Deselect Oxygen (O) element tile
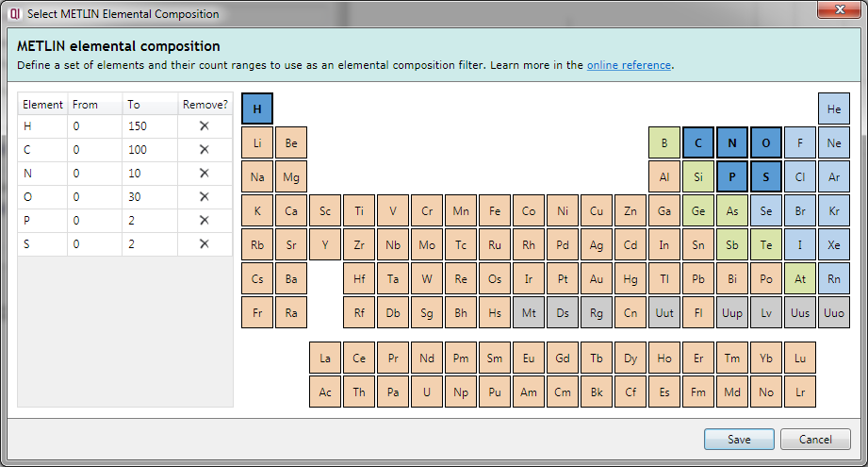This screenshot has width=868, height=467. click(766, 142)
